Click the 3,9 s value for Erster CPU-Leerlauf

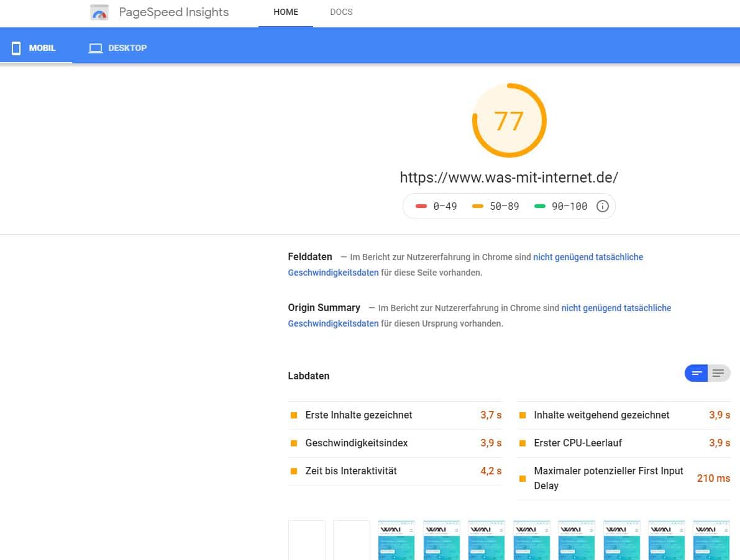click(719, 443)
